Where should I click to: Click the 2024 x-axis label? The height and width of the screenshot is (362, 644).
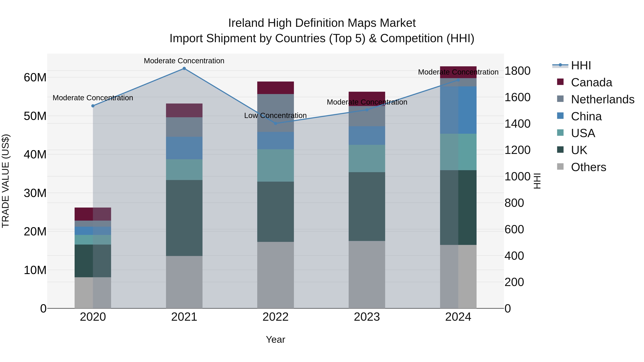click(458, 317)
